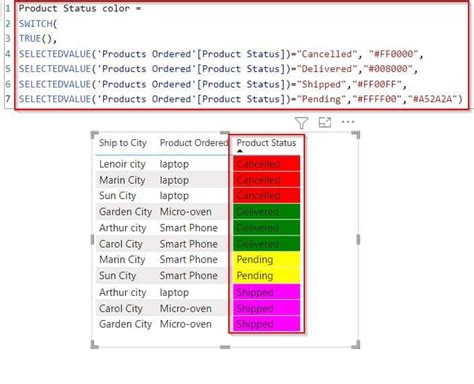Click Cancelled cell in Sun City laptop row
The image size is (474, 384).
266,196
